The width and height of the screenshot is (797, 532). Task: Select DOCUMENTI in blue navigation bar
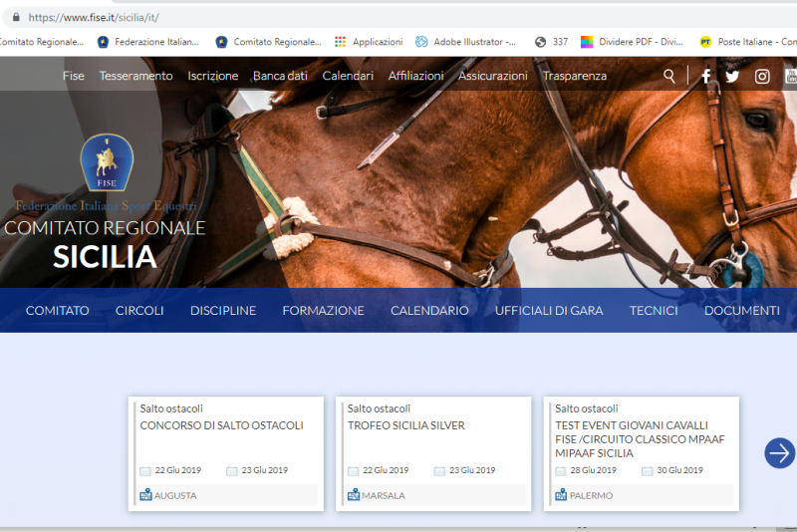pos(742,311)
